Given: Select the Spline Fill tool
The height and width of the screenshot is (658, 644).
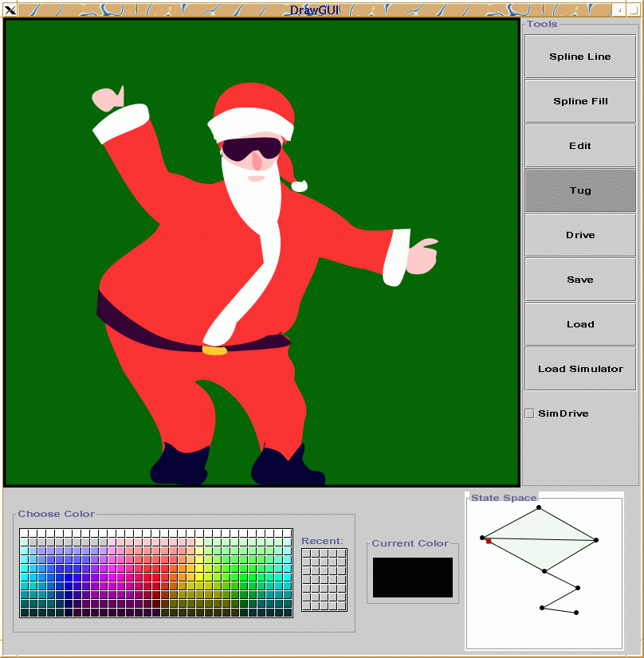Looking at the screenshot, I should pos(580,101).
